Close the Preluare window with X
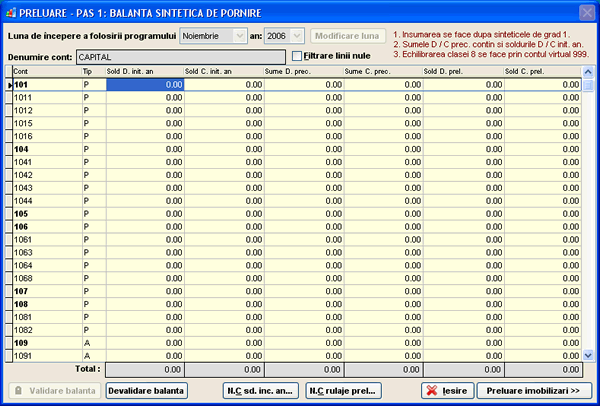 [x=585, y=12]
